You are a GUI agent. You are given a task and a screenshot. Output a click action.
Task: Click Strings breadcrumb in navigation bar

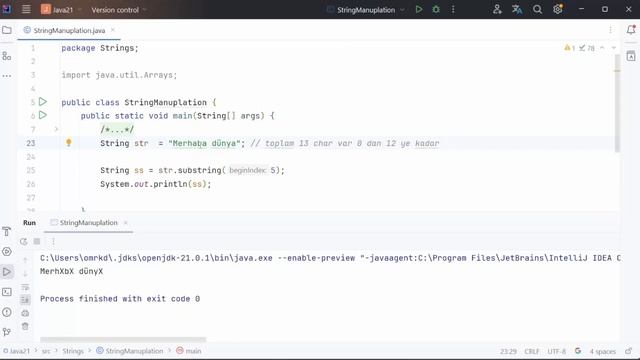pos(73,351)
